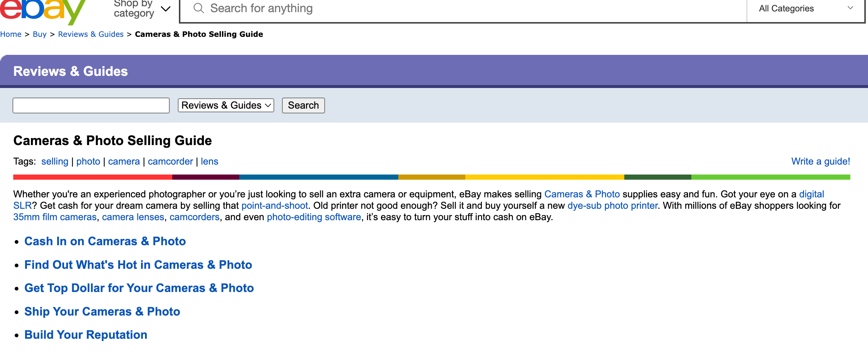The height and width of the screenshot is (352, 868).
Task: Click the Cameras & Photo Selling Guide title
Action: click(x=113, y=141)
